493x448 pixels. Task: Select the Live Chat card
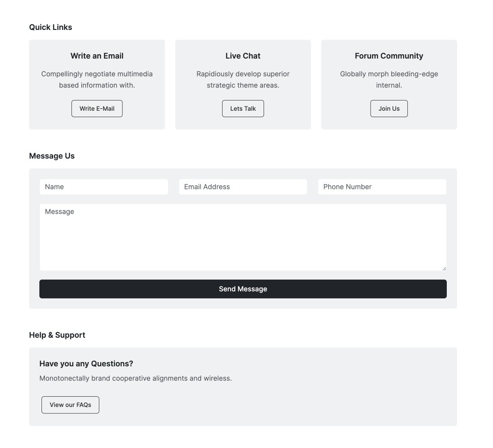click(x=243, y=84)
